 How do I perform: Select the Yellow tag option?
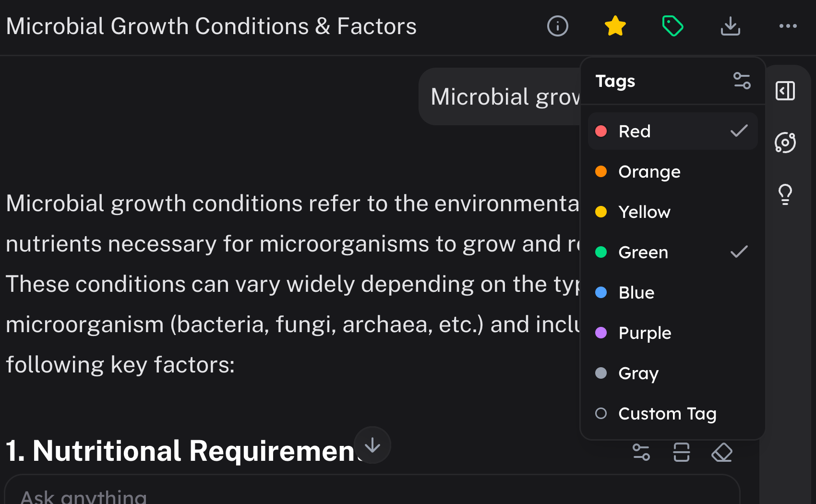click(644, 212)
